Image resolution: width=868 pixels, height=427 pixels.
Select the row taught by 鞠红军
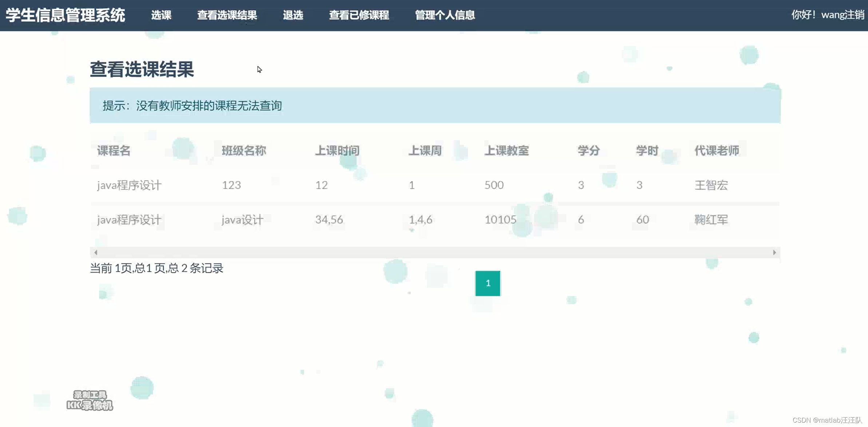(x=711, y=220)
